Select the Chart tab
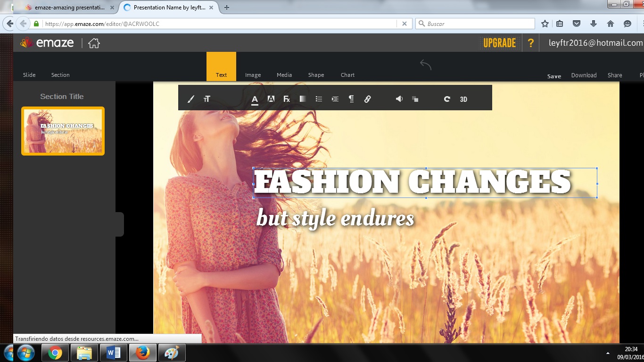The image size is (644, 362). pyautogui.click(x=347, y=75)
